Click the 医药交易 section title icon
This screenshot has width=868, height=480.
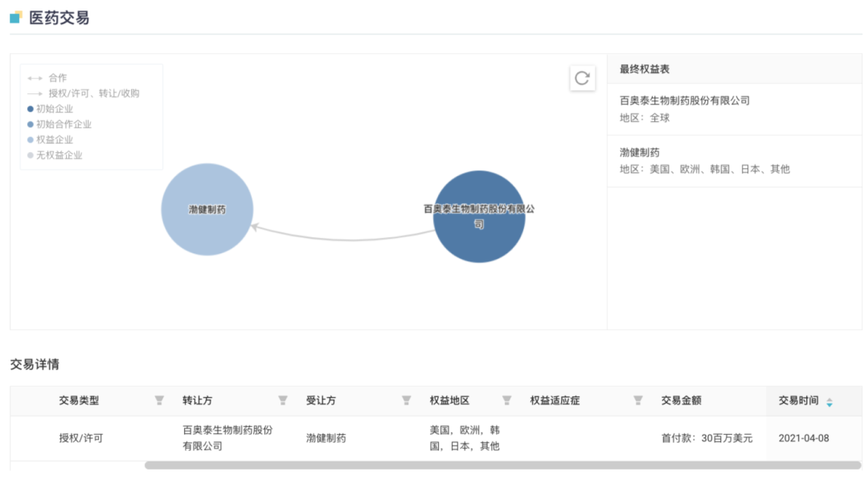(x=16, y=18)
